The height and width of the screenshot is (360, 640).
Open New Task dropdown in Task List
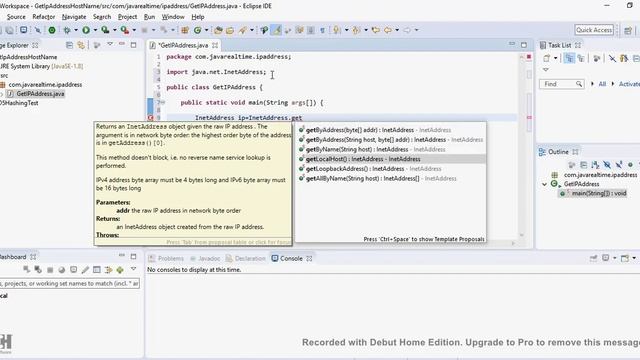pyautogui.click(x=555, y=59)
